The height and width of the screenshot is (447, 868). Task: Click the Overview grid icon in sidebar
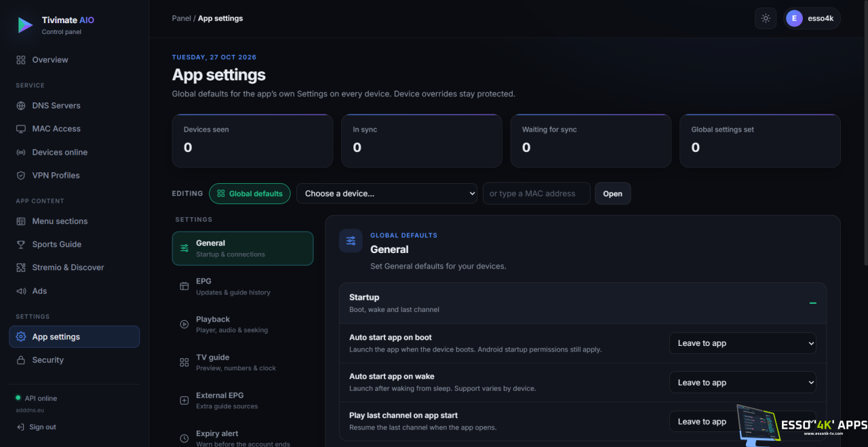21,60
